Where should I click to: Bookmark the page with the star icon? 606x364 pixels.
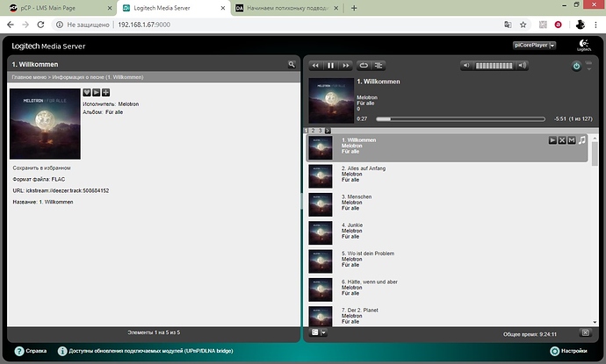[x=523, y=25]
